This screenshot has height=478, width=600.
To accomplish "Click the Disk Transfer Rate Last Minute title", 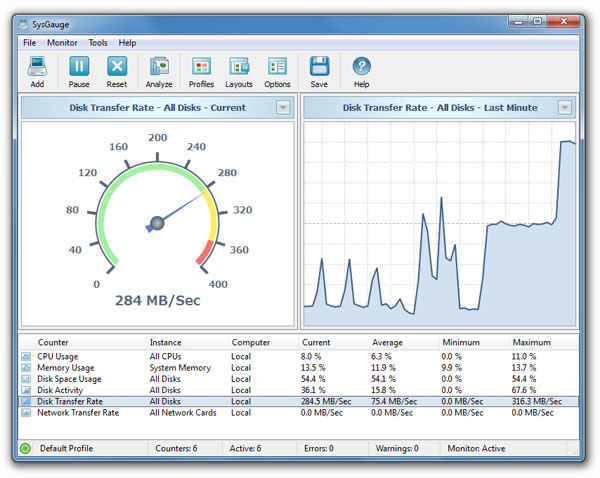I will 440,108.
